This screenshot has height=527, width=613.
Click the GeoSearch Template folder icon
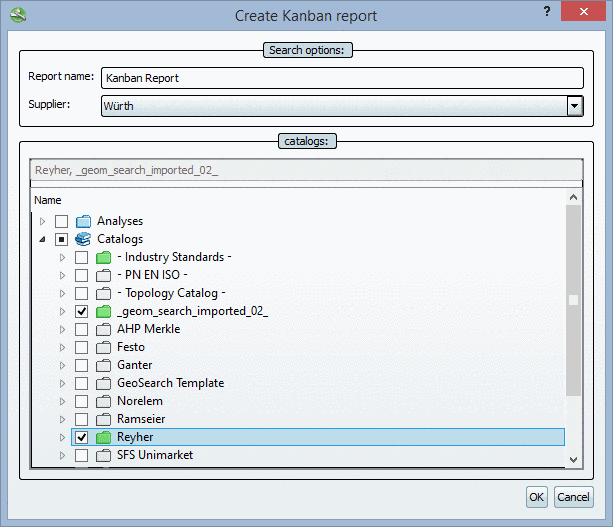point(104,383)
